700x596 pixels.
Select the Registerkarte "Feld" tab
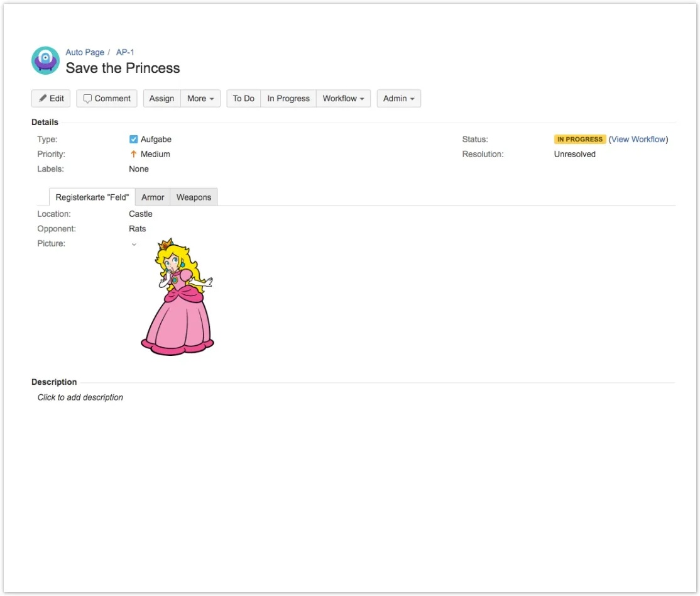pyautogui.click(x=92, y=197)
